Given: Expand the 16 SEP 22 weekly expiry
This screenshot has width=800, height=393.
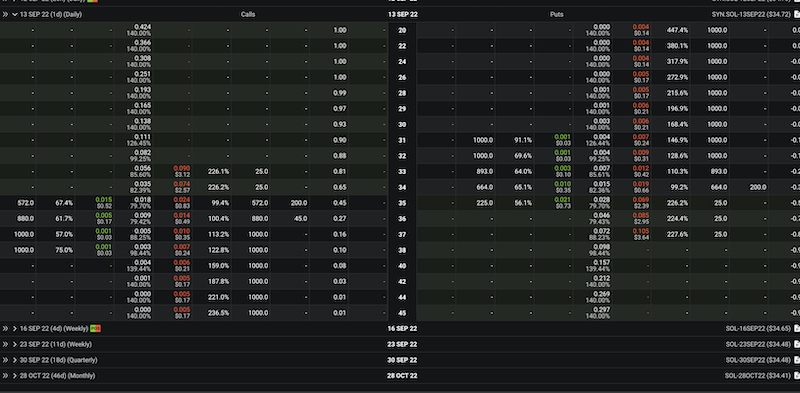Looking at the screenshot, I should click(x=15, y=329).
